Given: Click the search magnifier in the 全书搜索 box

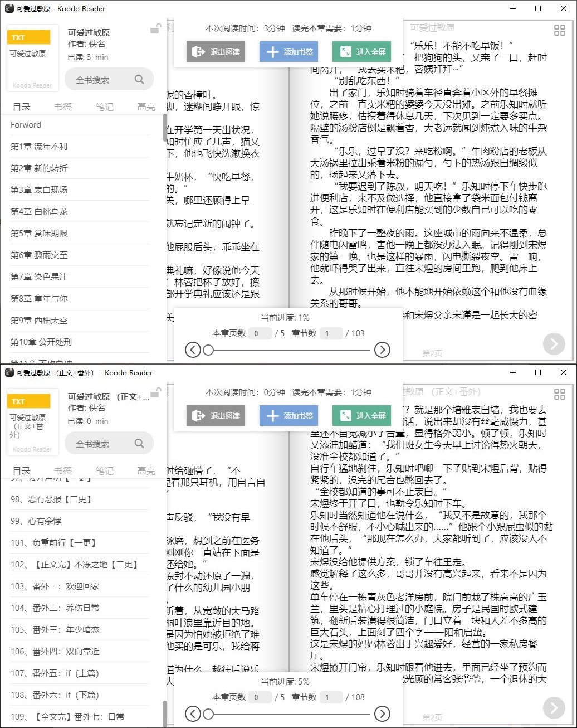Looking at the screenshot, I should point(139,79).
